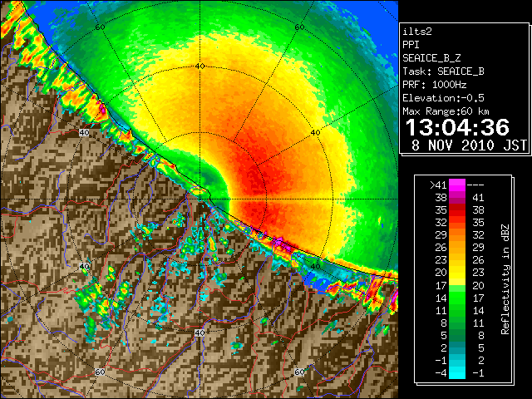Click the '60' range label in the lower-right map
Screen dimensions: 532x399
tap(299, 372)
